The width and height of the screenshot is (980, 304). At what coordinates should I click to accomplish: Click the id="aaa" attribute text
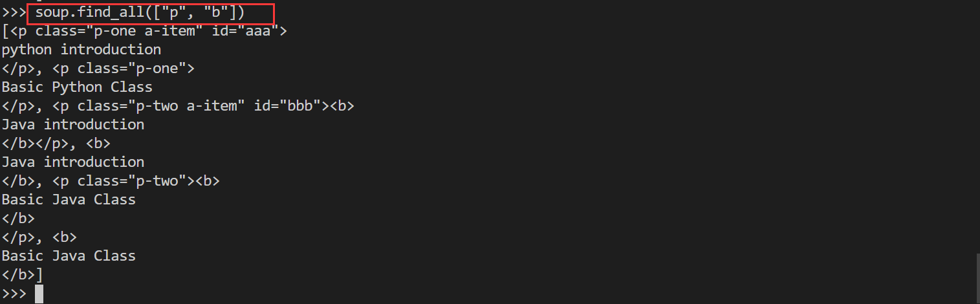[x=245, y=31]
